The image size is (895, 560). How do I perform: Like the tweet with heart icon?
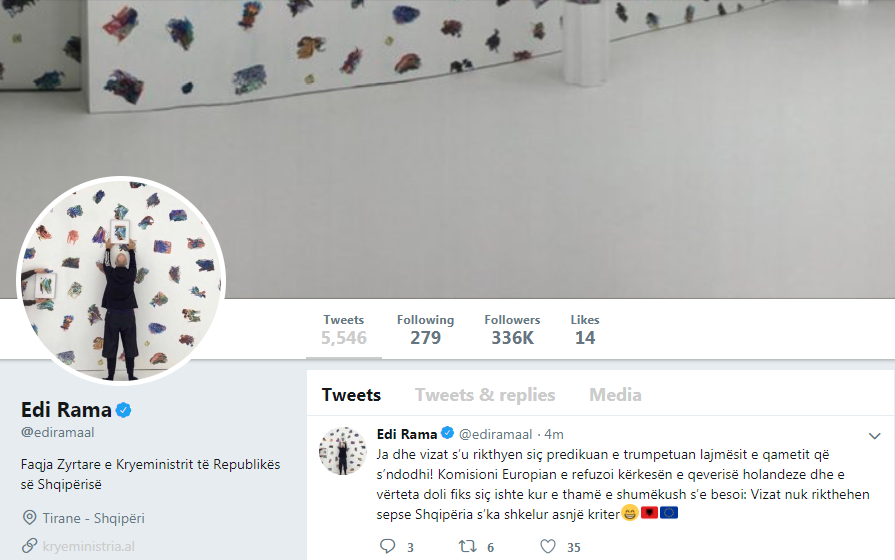pyautogui.click(x=548, y=546)
